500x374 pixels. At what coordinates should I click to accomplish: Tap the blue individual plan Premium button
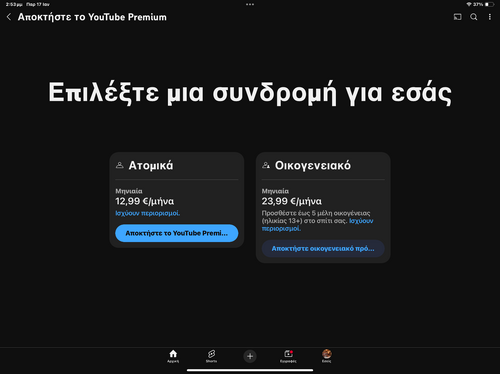pyautogui.click(x=177, y=233)
